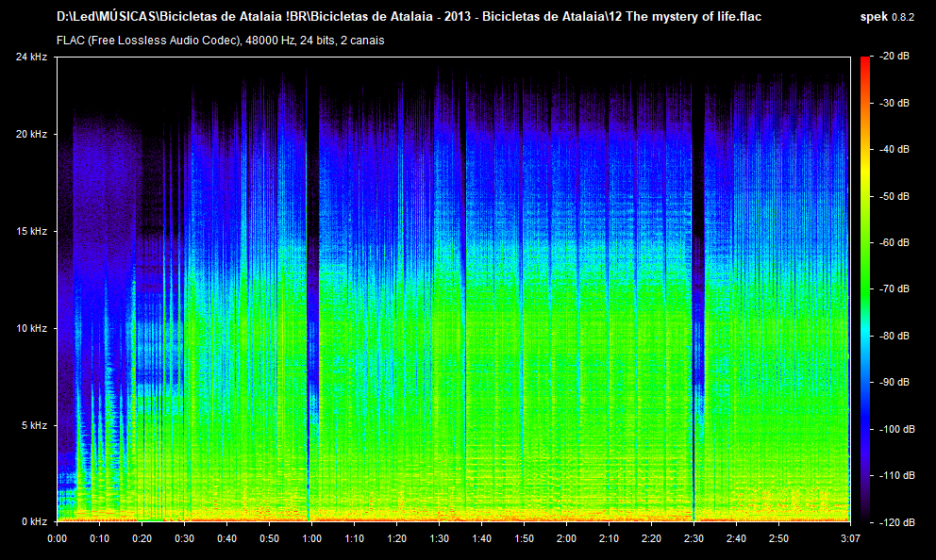Click the 1:50 time axis label
The height and width of the screenshot is (560, 936).
click(524, 538)
